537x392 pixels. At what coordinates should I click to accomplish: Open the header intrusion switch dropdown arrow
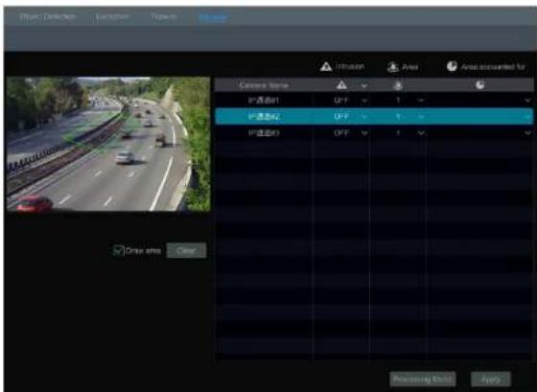click(364, 85)
